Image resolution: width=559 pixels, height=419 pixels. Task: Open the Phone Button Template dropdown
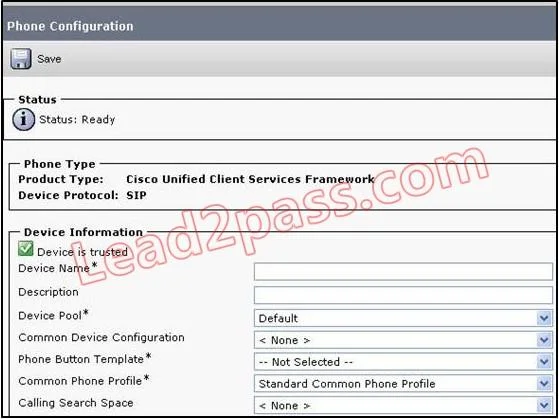coord(403,362)
